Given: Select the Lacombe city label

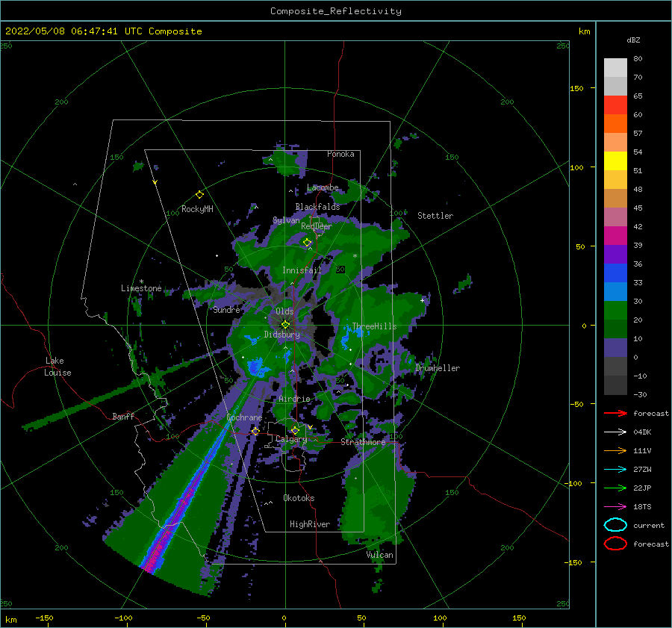Looking at the screenshot, I should point(323,187).
